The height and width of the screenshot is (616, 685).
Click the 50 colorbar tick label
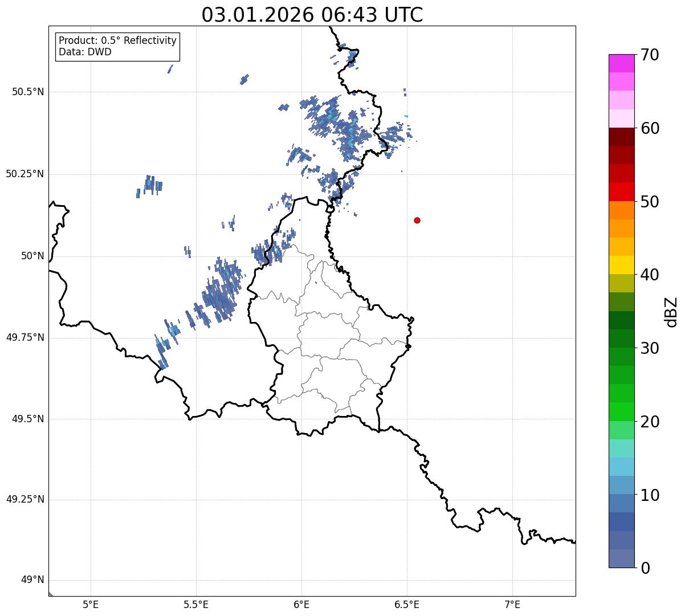coord(650,202)
